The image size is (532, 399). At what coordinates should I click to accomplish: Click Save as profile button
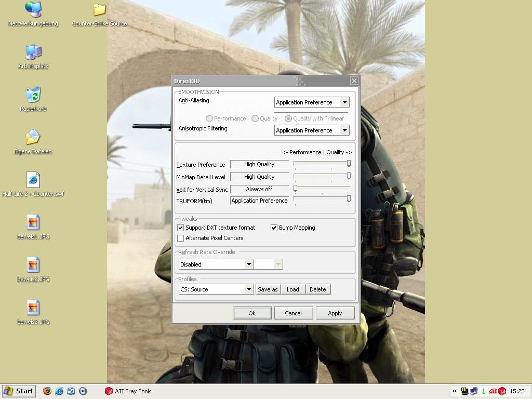click(x=268, y=289)
